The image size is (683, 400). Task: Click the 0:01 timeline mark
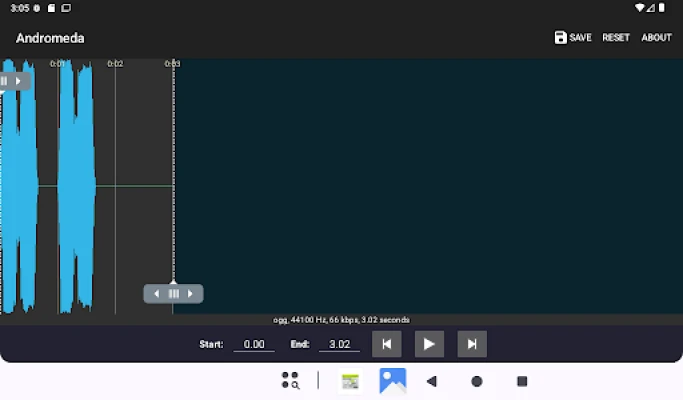coord(58,64)
